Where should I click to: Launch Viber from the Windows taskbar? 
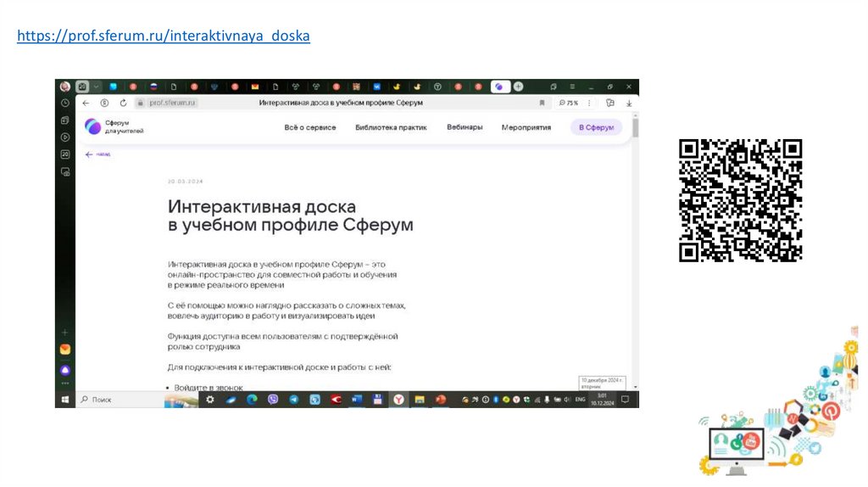[273, 399]
